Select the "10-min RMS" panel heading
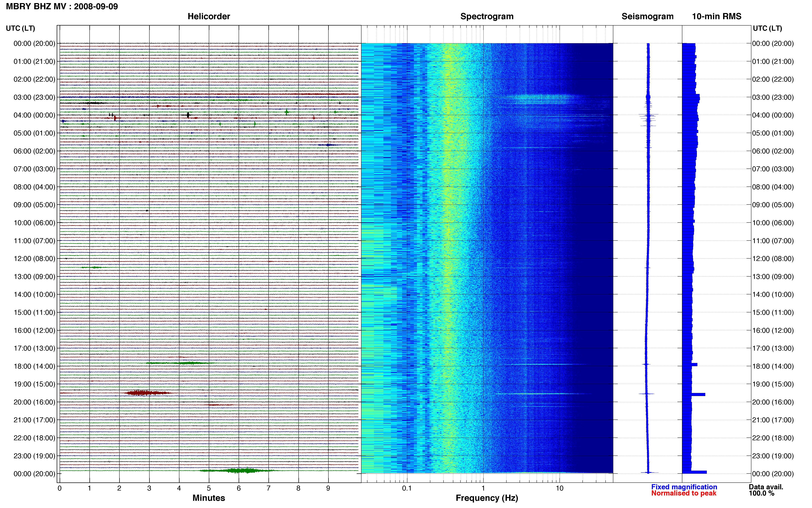Image resolution: width=812 pixels, height=508 pixels. pyautogui.click(x=717, y=16)
